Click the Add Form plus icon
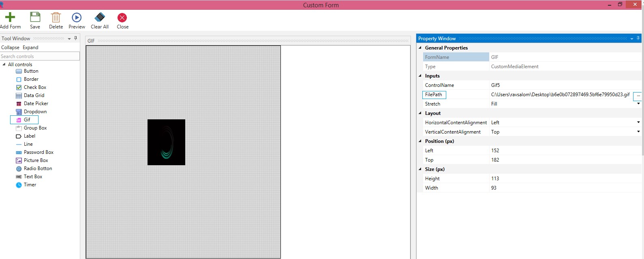Viewport: 644px width, 259px height. coord(10,17)
